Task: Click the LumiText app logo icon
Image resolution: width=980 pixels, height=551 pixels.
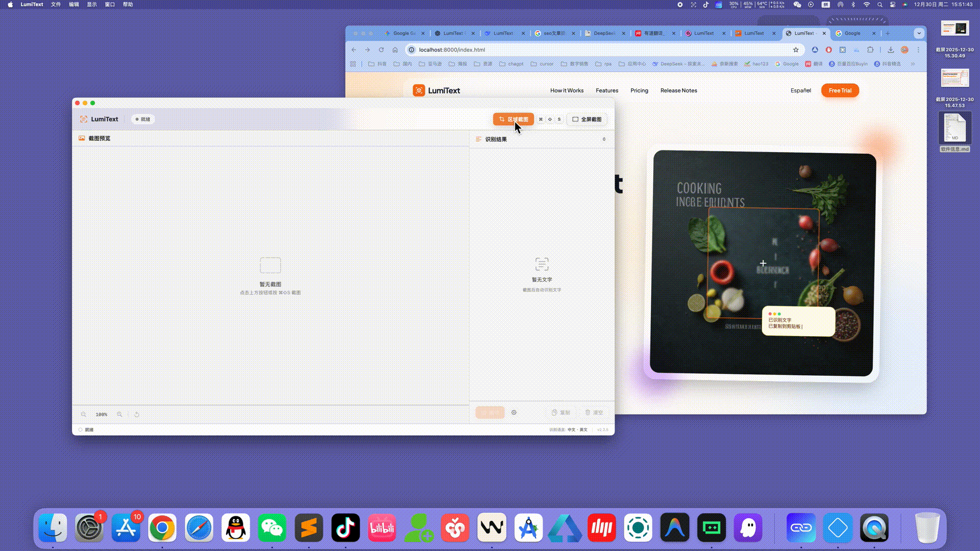Action: (x=84, y=119)
